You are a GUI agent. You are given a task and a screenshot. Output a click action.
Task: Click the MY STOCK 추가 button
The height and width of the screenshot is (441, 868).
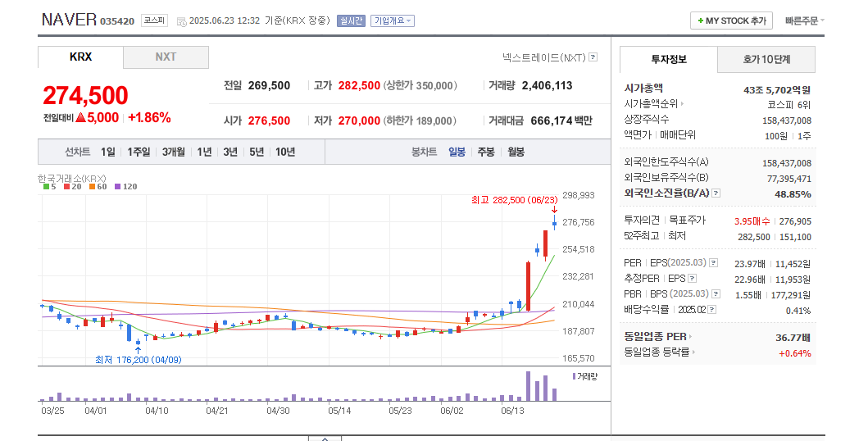point(731,20)
